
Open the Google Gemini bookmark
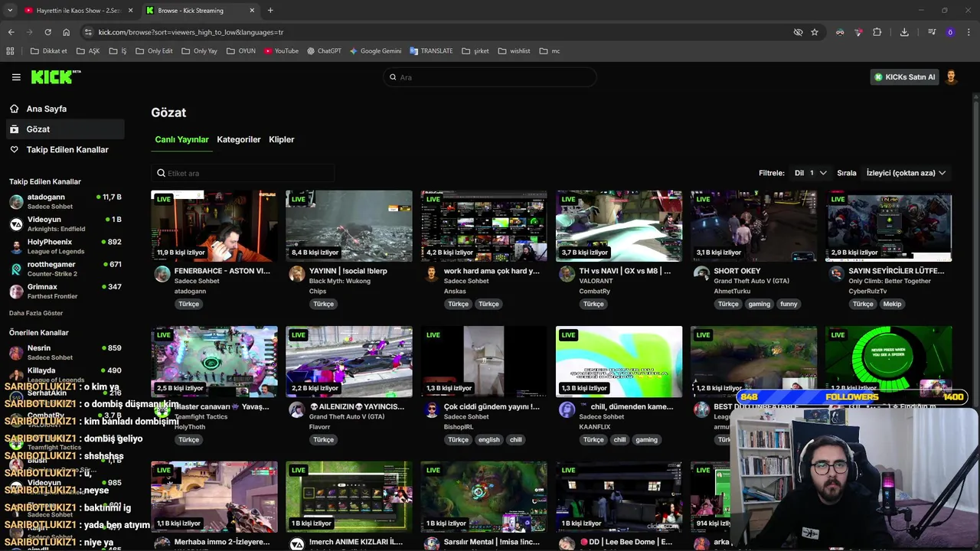click(375, 51)
